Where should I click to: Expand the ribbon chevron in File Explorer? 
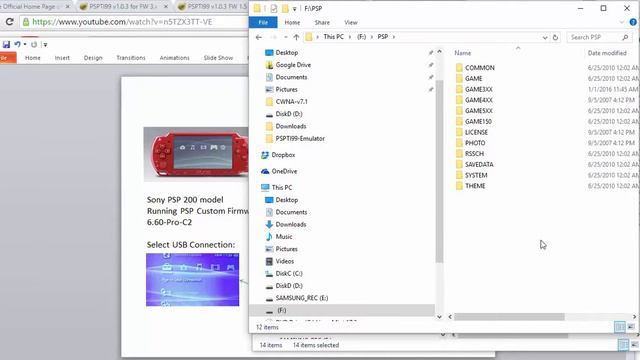[622, 22]
